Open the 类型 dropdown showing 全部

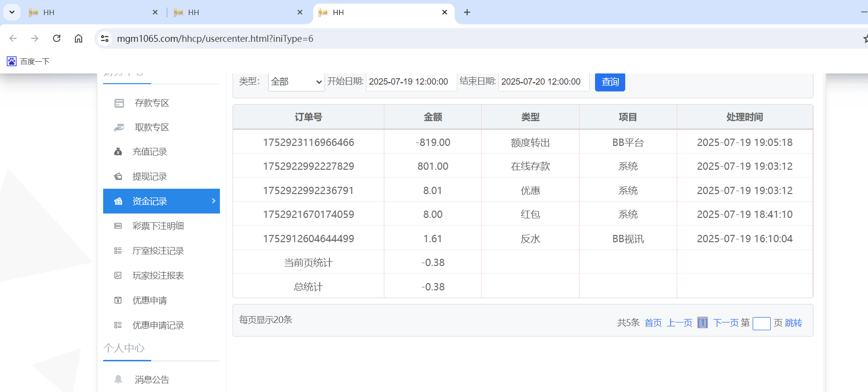pyautogui.click(x=296, y=82)
